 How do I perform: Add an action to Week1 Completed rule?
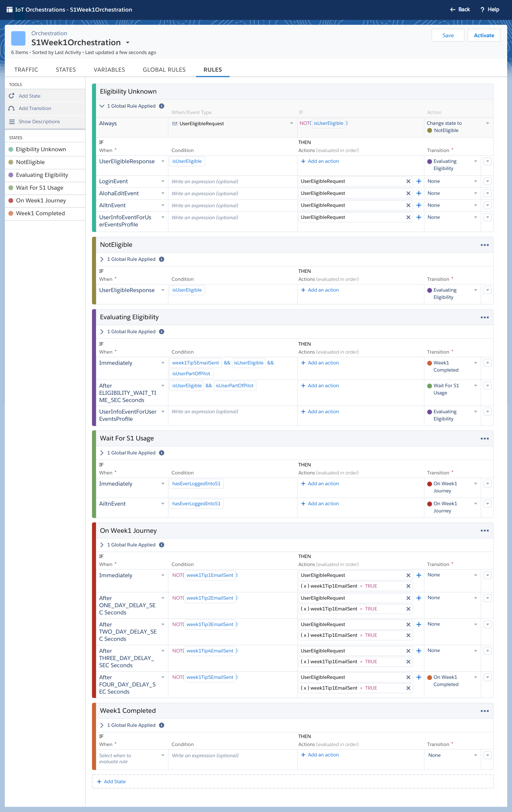pos(320,755)
